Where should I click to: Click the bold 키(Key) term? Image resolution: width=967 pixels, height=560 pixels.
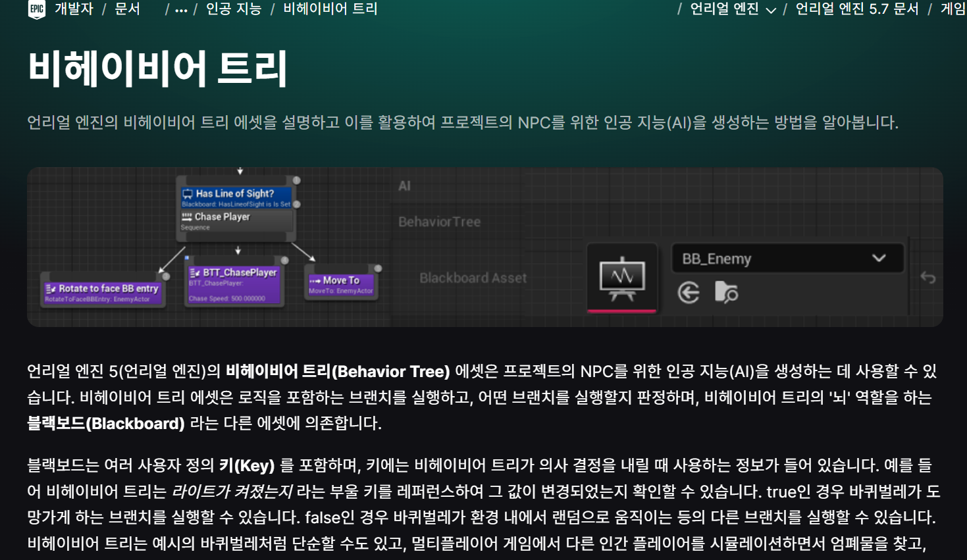pos(247,466)
